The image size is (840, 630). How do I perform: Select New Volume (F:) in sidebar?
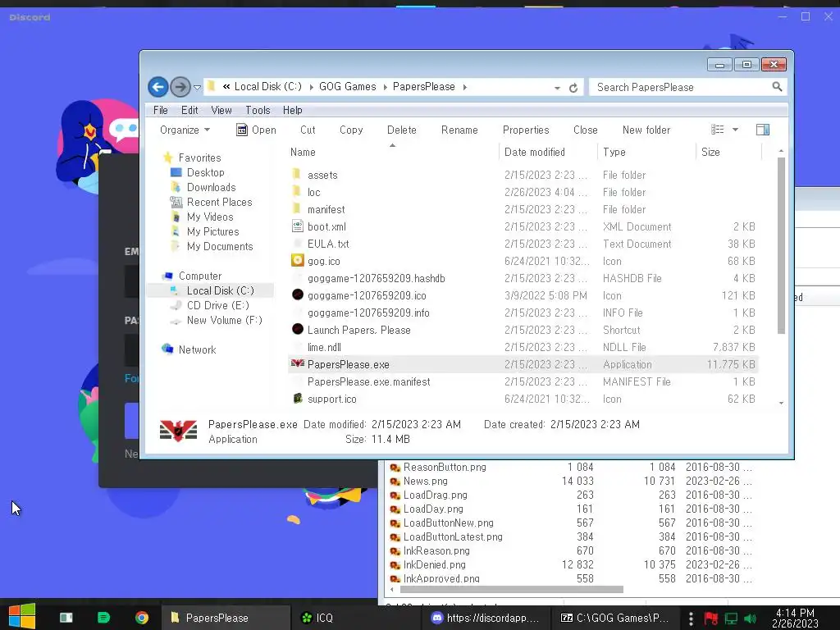tap(224, 321)
